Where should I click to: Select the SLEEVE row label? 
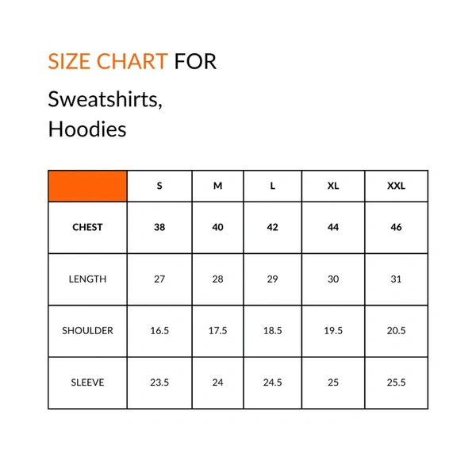coord(87,382)
